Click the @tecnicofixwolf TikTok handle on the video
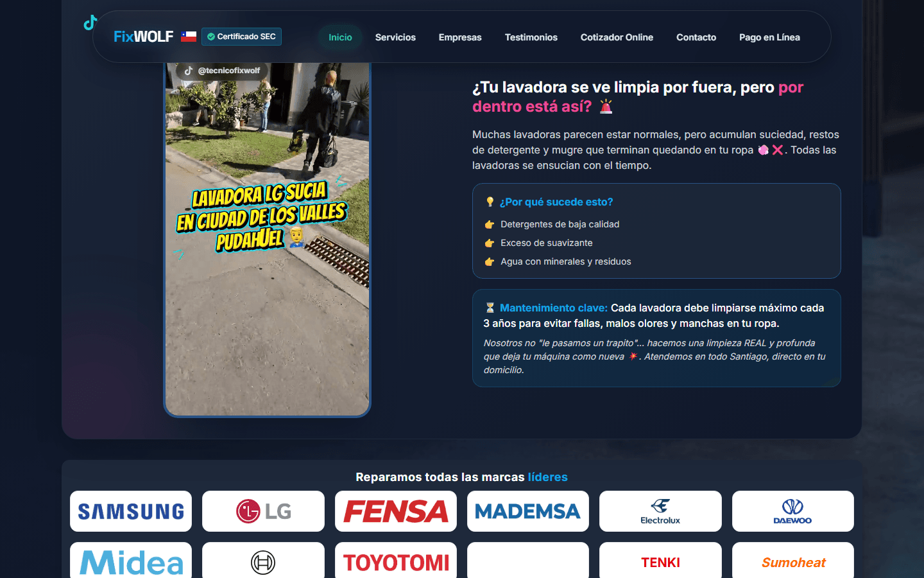The width and height of the screenshot is (924, 578). pos(222,71)
